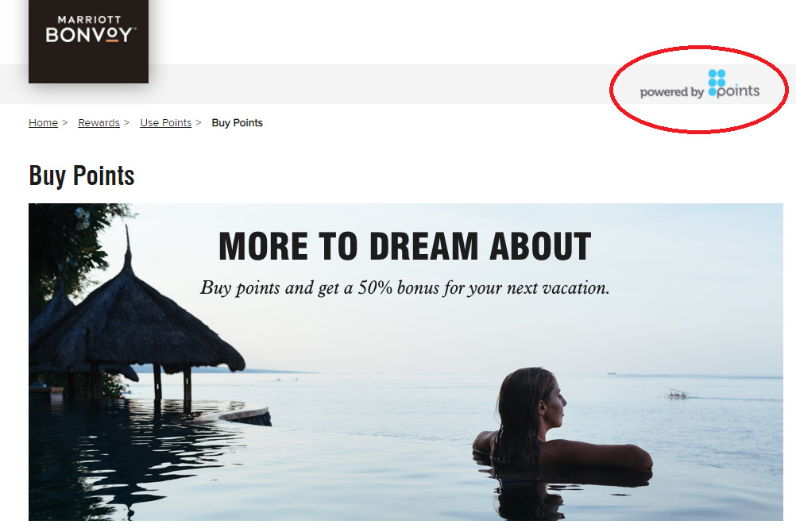Click the 50% bonus promotional text
This screenshot has width=796, height=532.
[404, 287]
